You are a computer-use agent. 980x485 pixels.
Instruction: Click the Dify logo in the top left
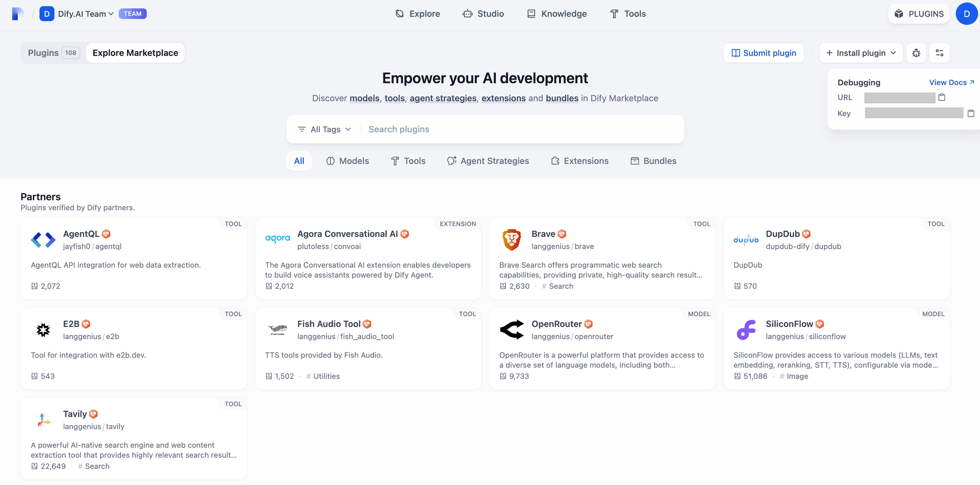click(x=17, y=14)
